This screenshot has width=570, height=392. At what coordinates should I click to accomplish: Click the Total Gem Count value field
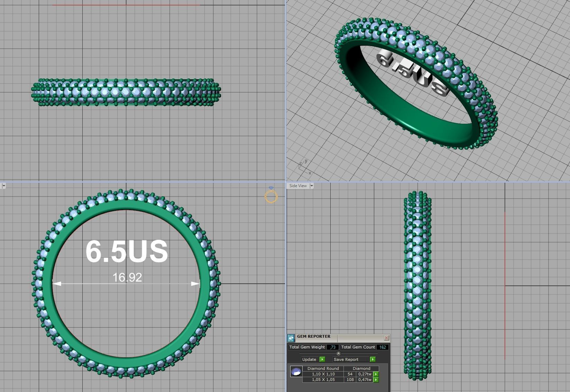382,347
